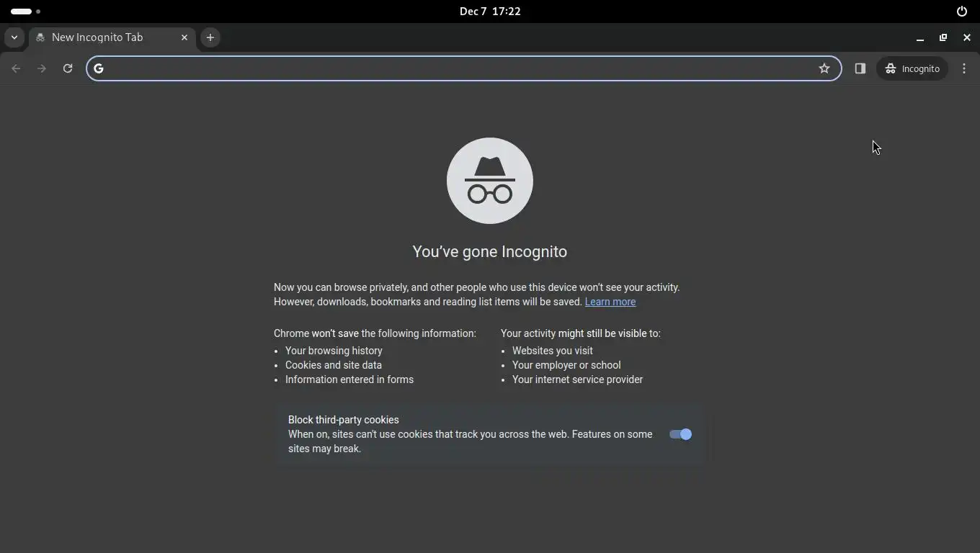Image resolution: width=980 pixels, height=553 pixels.
Task: Open the tab search dropdown arrow
Action: [x=14, y=37]
